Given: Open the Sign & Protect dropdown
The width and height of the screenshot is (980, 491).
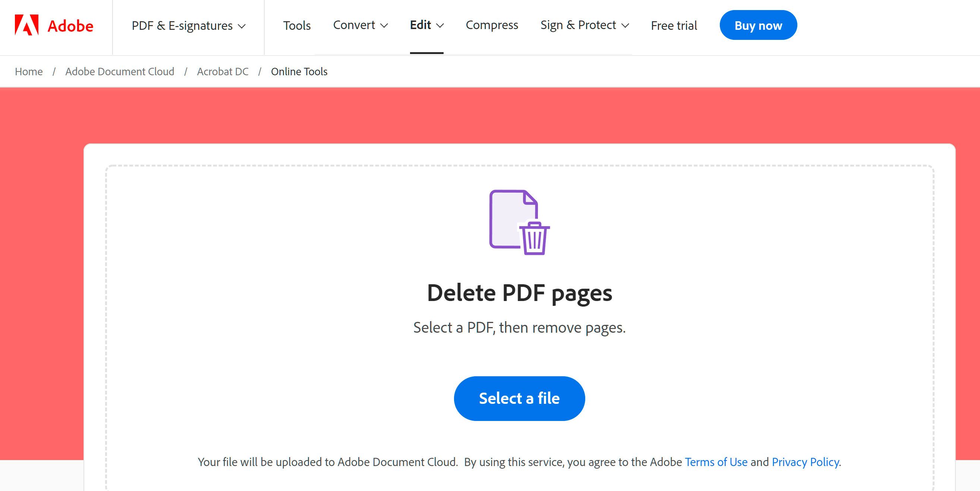Looking at the screenshot, I should pyautogui.click(x=585, y=25).
